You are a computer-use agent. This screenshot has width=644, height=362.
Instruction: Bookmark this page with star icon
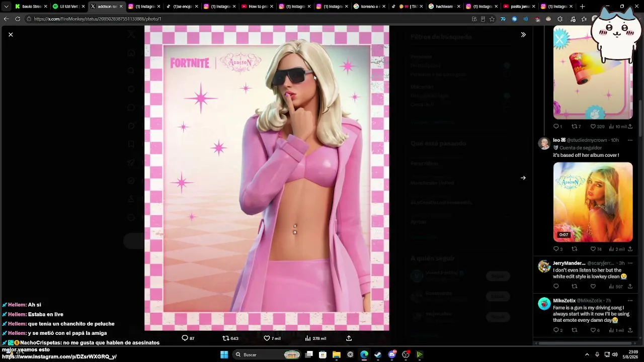[492, 19]
